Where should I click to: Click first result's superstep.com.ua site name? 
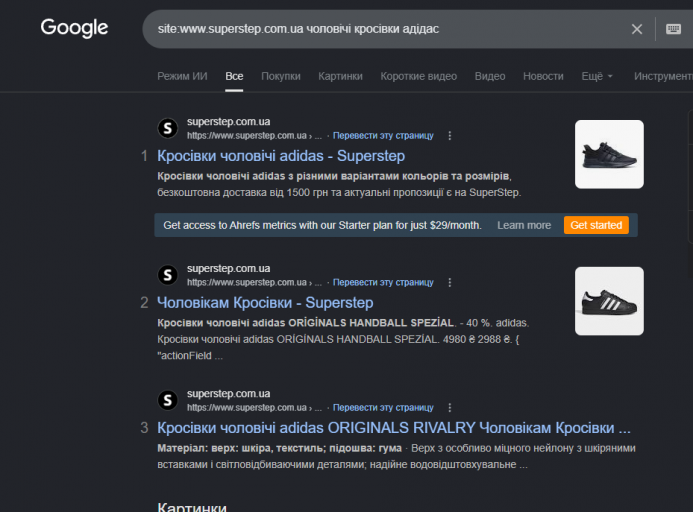228,122
